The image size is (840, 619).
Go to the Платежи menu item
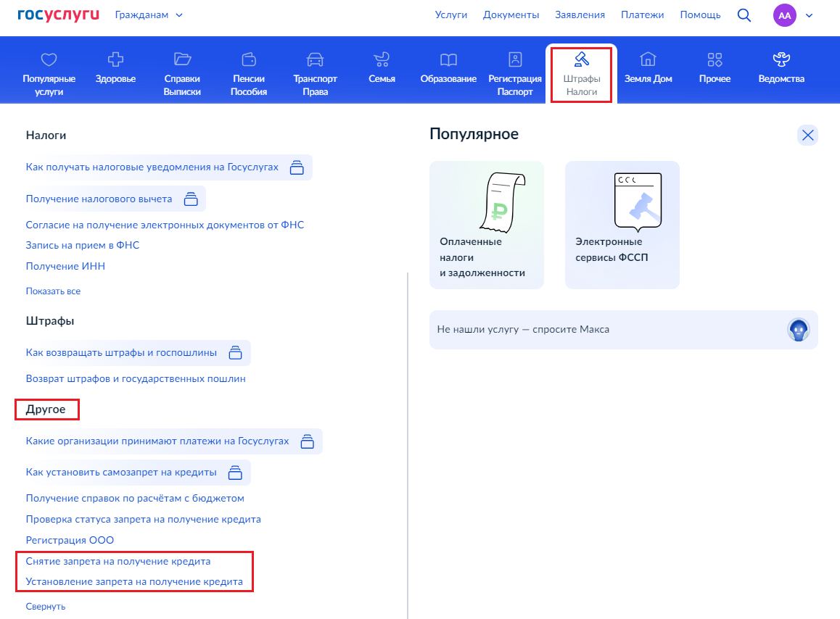[642, 15]
